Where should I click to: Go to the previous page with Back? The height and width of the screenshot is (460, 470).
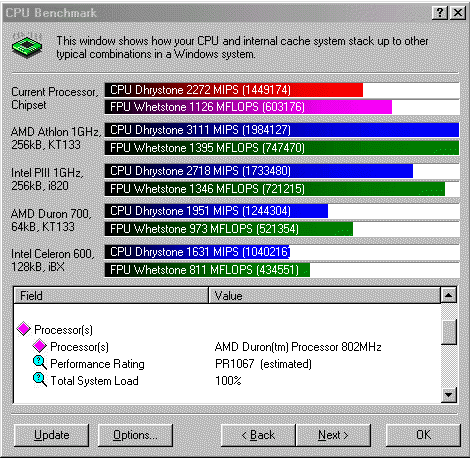[258, 435]
